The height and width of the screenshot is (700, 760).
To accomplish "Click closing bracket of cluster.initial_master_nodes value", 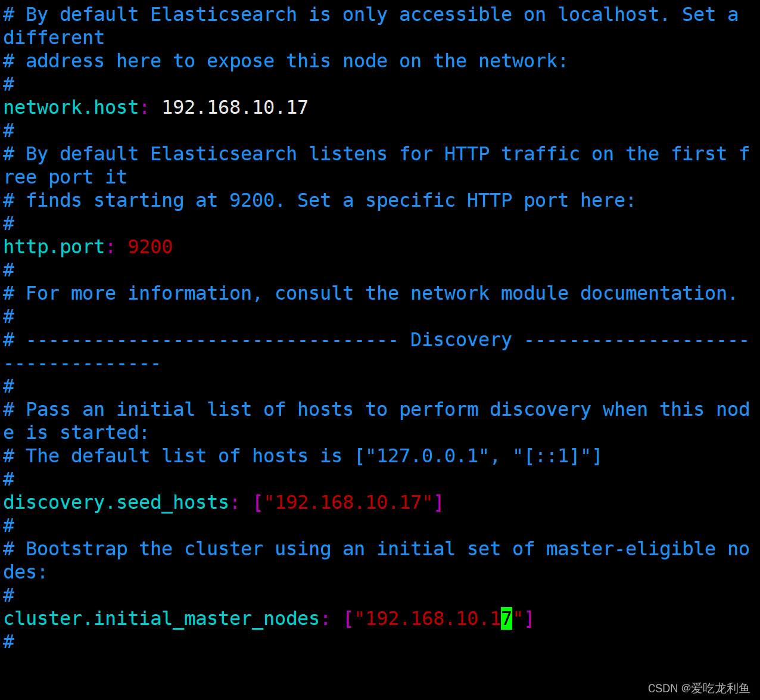I will (529, 618).
